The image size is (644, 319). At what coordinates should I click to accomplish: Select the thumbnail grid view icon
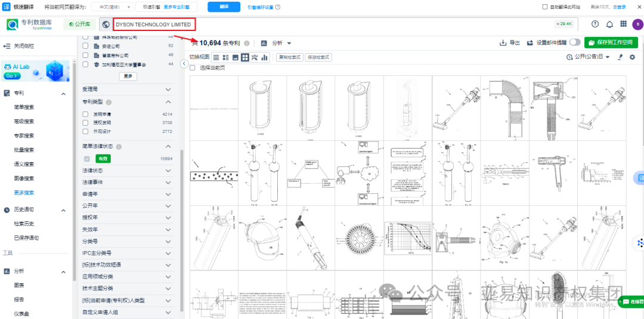(245, 57)
